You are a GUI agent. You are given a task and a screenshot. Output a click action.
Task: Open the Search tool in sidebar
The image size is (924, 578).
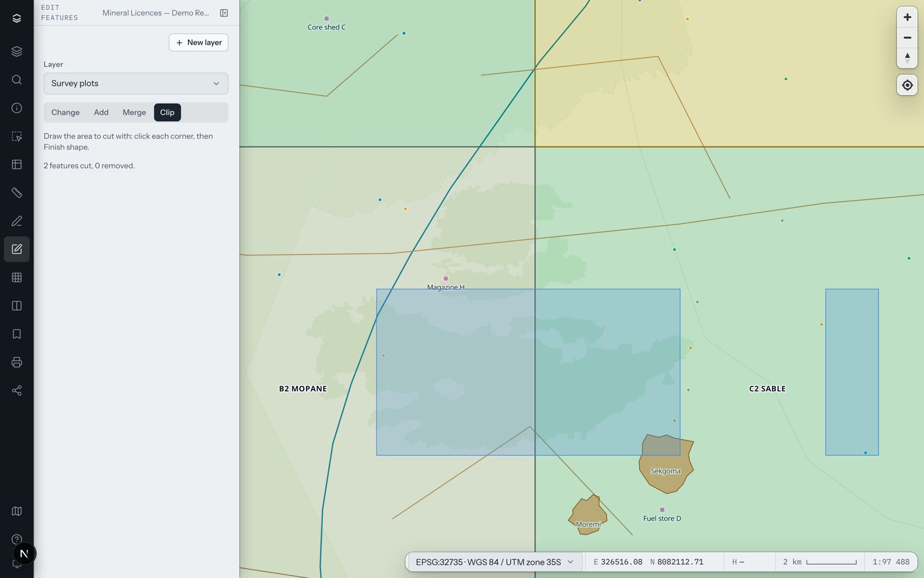click(16, 80)
